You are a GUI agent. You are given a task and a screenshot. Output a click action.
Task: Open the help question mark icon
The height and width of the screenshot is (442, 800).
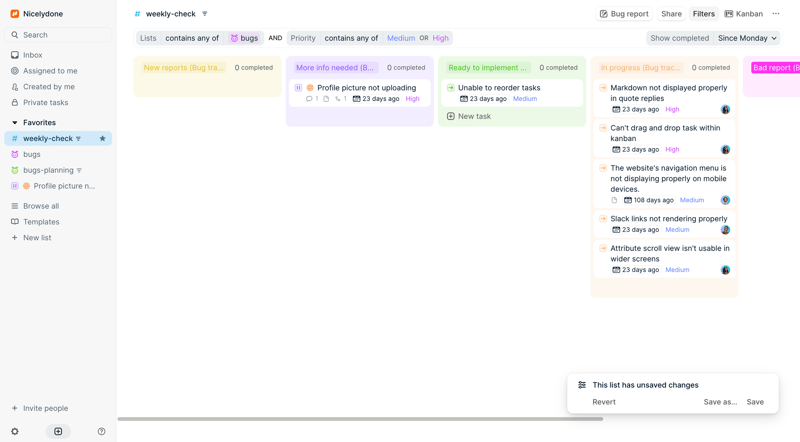102,431
